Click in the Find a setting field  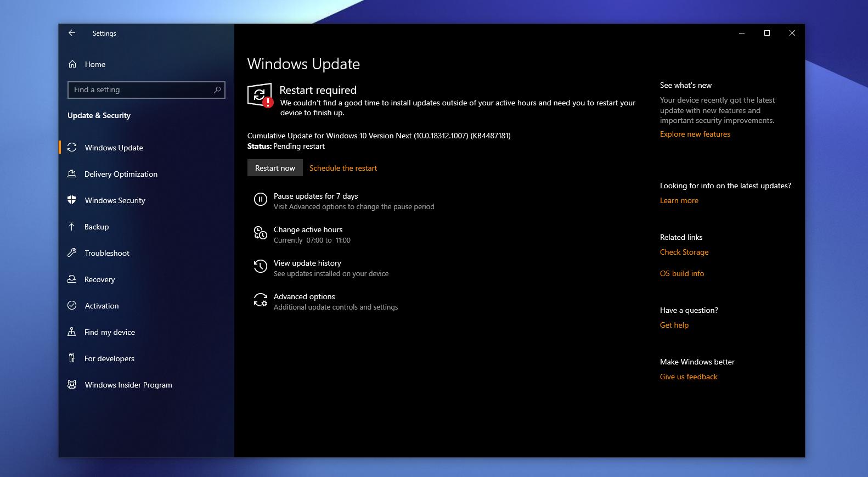tap(146, 89)
